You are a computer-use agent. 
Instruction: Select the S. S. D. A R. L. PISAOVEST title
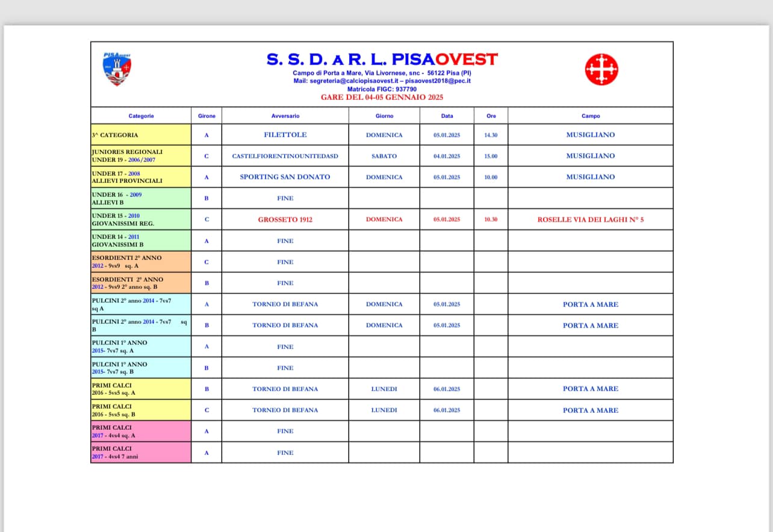[x=382, y=60]
